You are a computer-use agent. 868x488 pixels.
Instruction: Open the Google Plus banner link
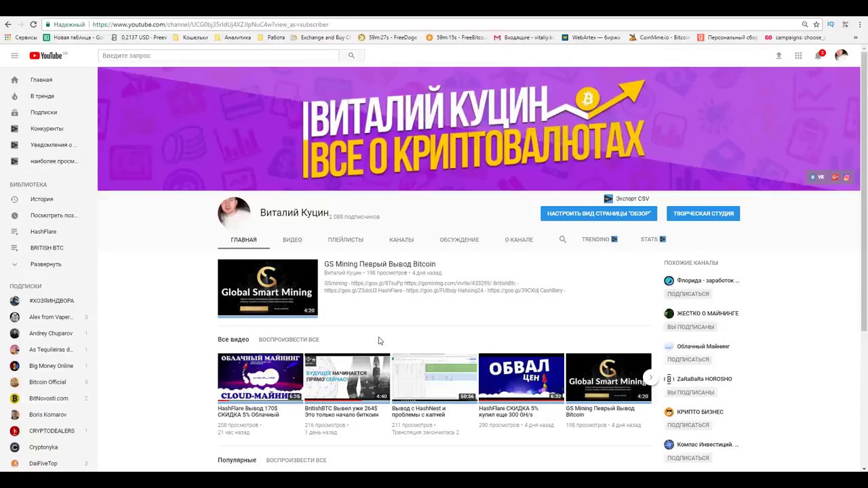coord(835,178)
